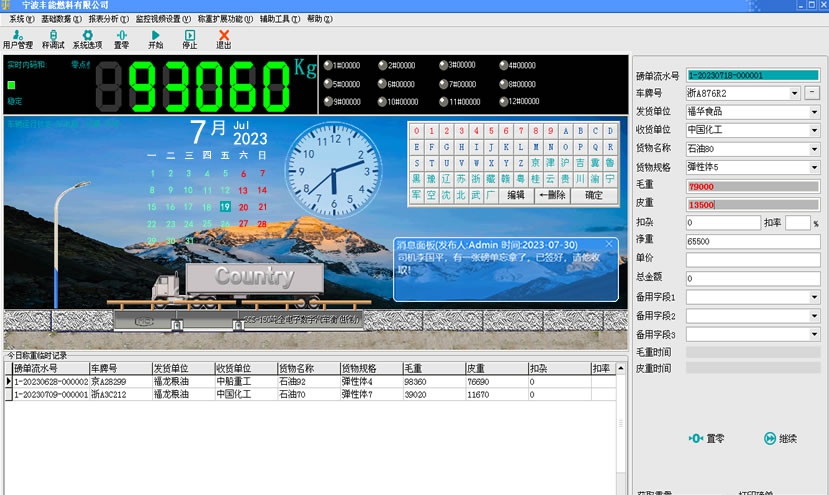This screenshot has width=829, height=495.
Task: Click the 净重 field showing 65500
Action: (753, 242)
